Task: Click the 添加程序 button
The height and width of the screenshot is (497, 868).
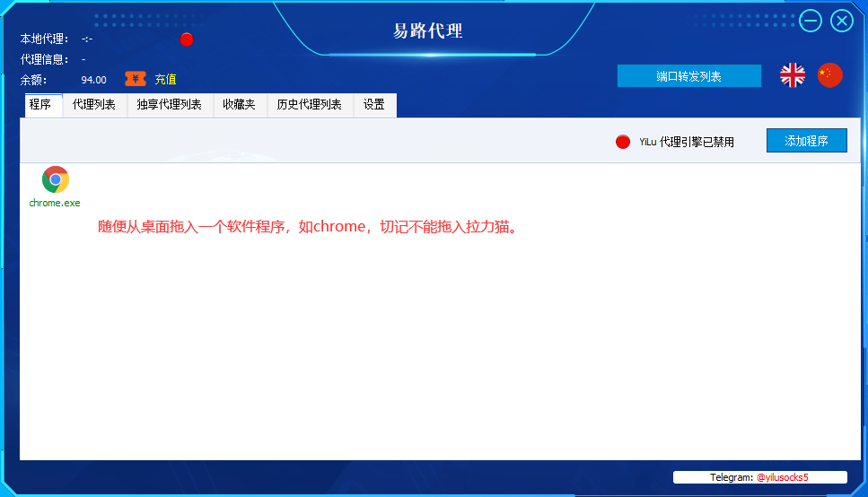Action: pyautogui.click(x=807, y=141)
